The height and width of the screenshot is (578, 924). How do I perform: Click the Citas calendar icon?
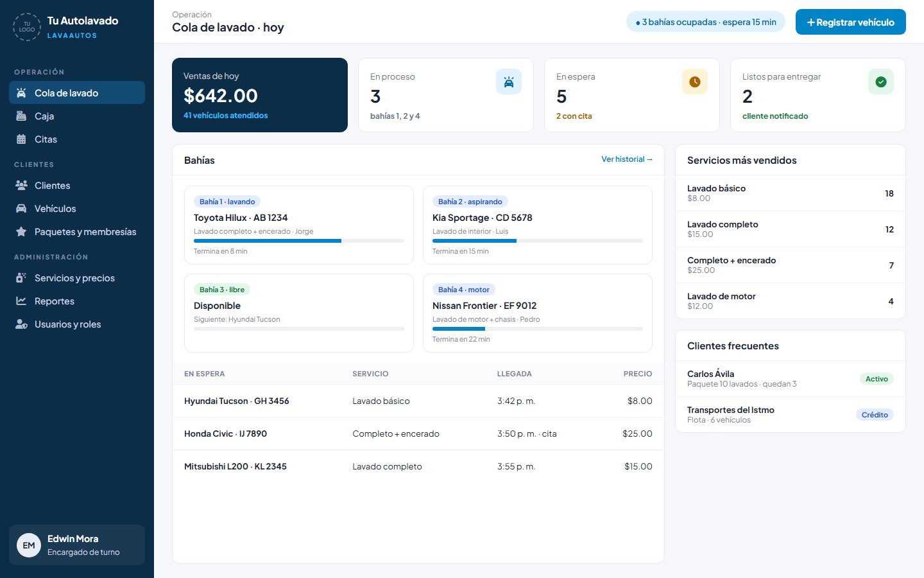(21, 139)
